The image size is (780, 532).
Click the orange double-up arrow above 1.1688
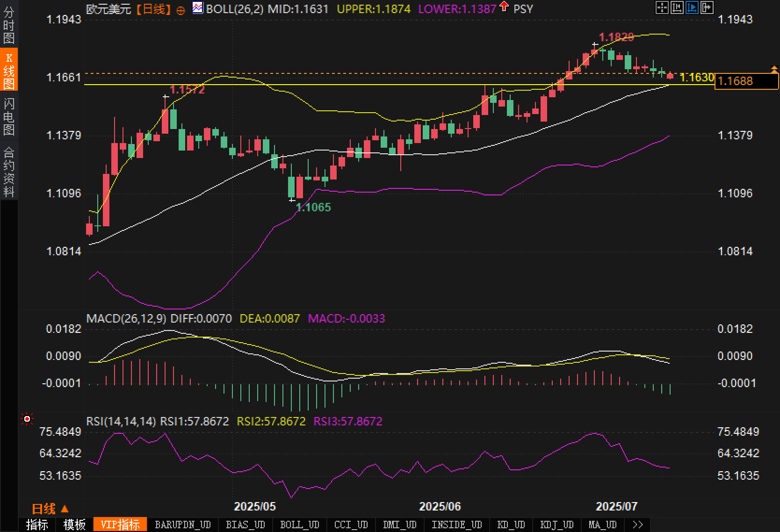click(774, 70)
